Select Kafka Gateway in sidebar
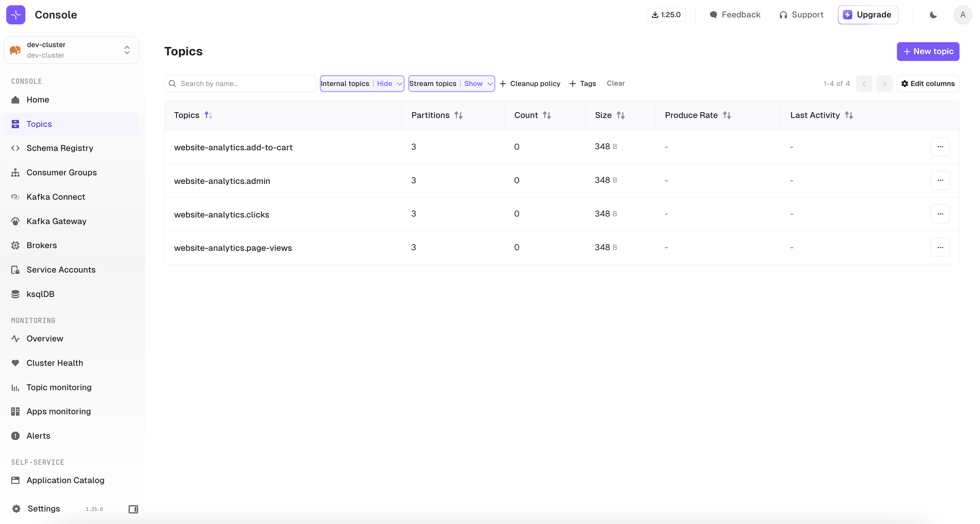Screen dimensions: 980x524 56,221
